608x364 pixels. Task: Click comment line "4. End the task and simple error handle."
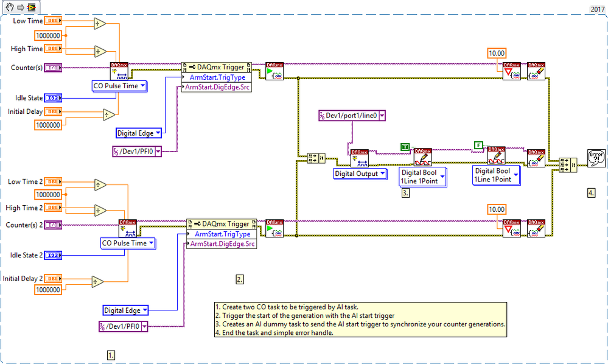point(274,332)
